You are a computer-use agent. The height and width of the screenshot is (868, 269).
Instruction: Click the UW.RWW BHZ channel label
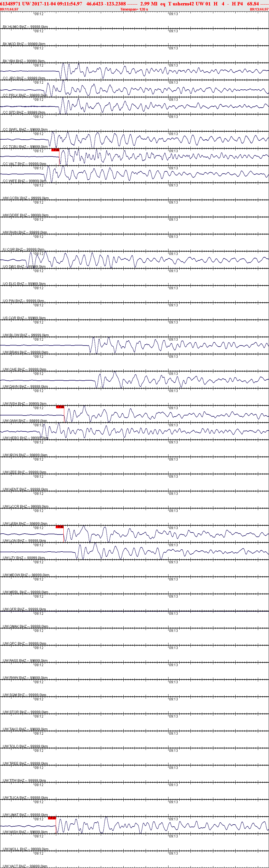pyautogui.click(x=25, y=678)
